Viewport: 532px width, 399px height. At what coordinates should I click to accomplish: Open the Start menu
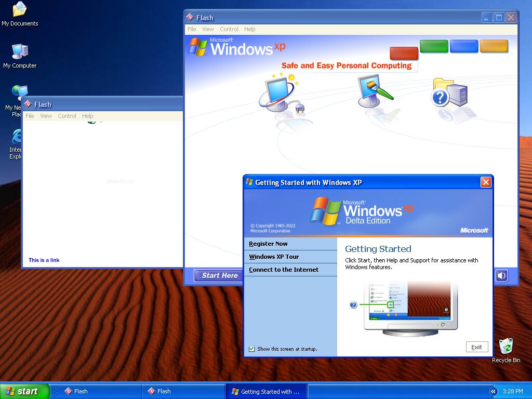[25, 391]
